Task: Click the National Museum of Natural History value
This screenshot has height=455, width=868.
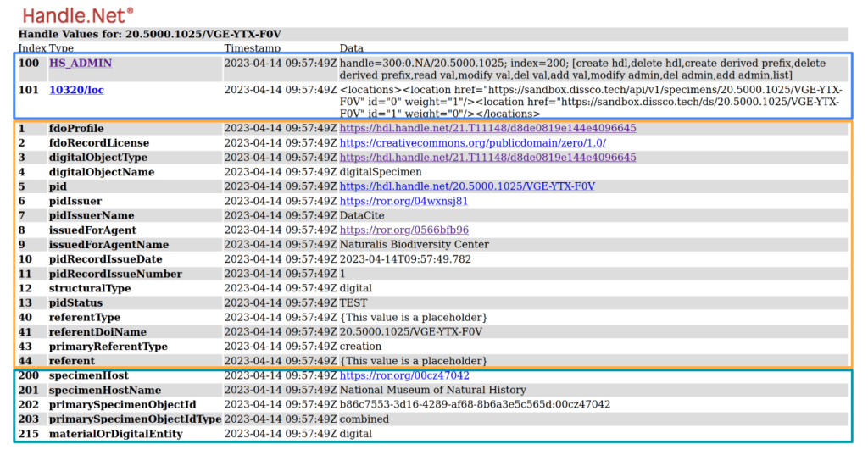Action: point(432,390)
